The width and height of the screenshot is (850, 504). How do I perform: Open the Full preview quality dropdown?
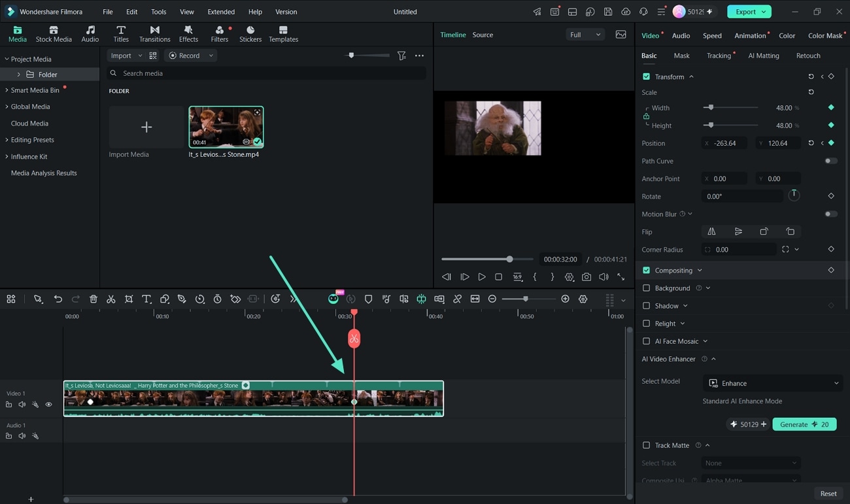[585, 35]
